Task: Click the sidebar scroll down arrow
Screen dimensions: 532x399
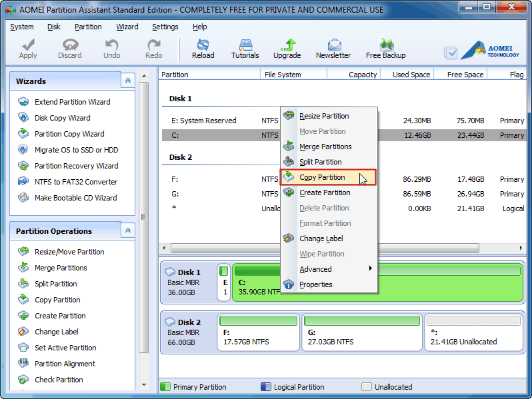Action: pos(144,385)
